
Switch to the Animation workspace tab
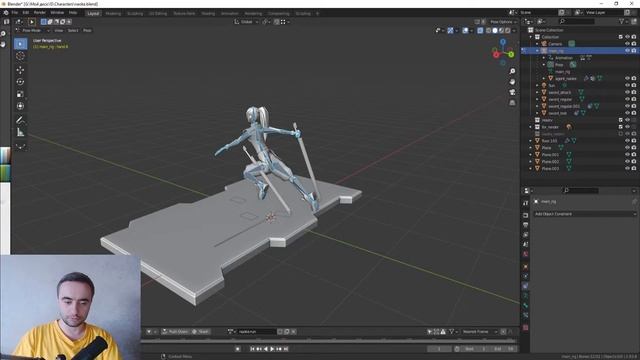(x=229, y=13)
